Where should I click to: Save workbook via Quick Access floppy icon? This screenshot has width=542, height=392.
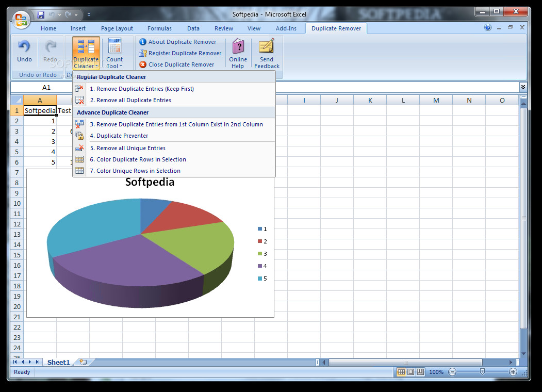tap(41, 14)
